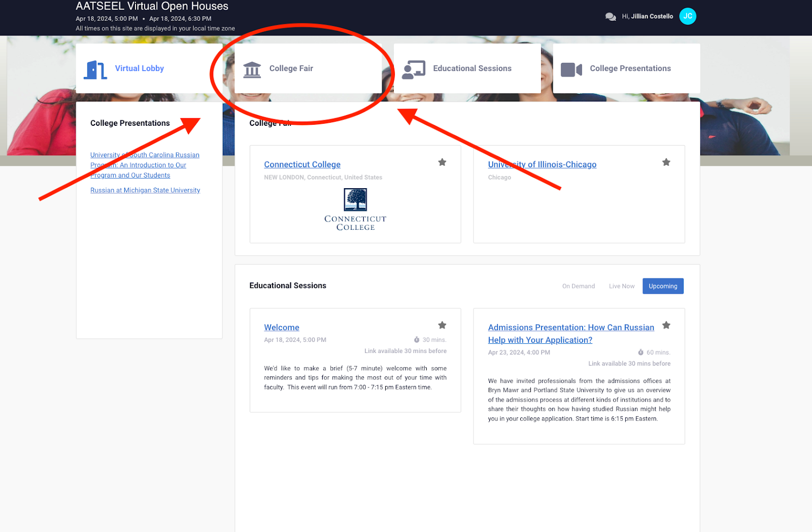Open University of Illinois-Chicago link
Viewport: 812px width, 532px height.
coord(542,164)
